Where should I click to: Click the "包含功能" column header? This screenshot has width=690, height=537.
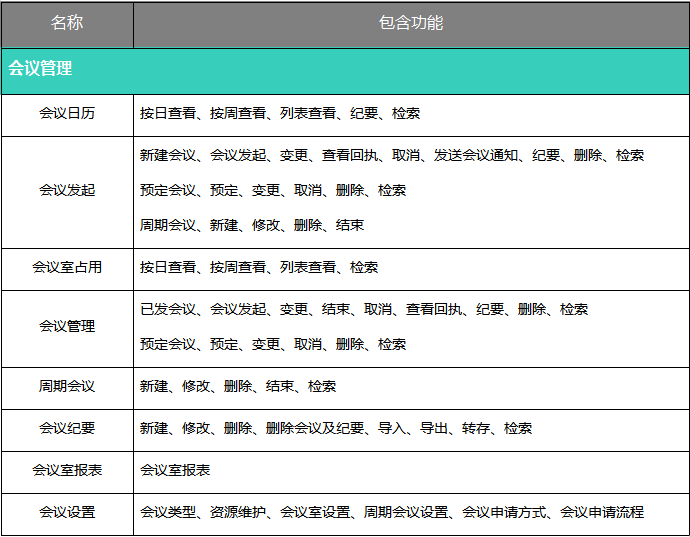pyautogui.click(x=411, y=23)
